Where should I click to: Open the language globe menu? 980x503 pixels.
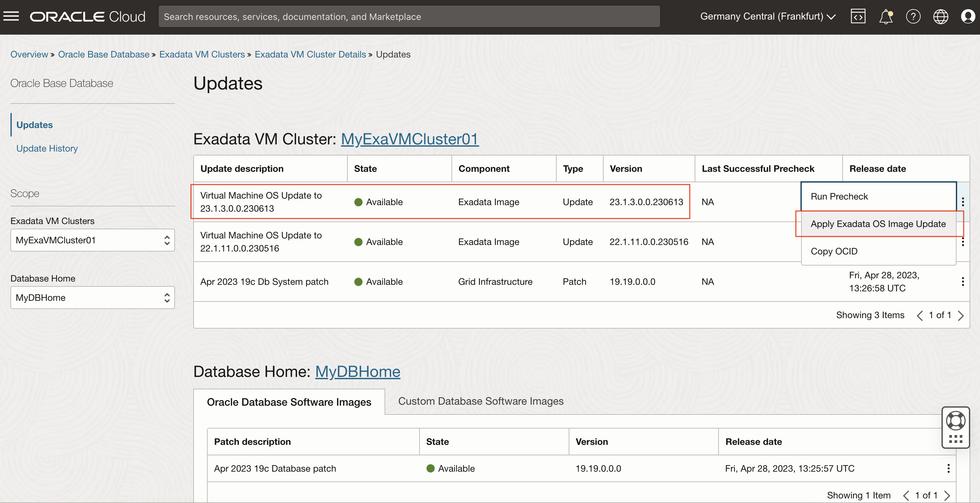tap(940, 16)
